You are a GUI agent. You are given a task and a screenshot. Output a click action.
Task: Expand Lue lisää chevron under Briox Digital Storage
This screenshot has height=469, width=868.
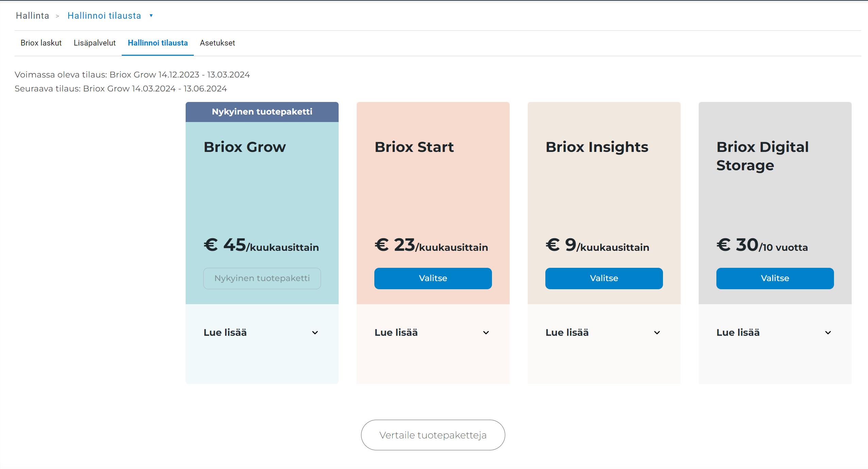tap(828, 333)
